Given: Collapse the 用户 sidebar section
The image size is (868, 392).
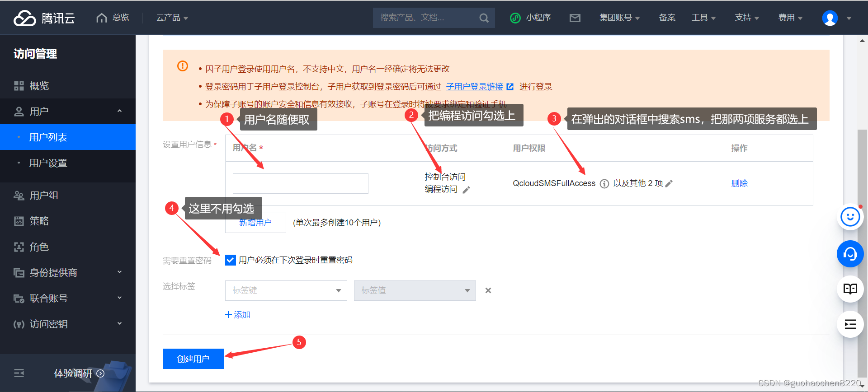Looking at the screenshot, I should pyautogui.click(x=68, y=112).
